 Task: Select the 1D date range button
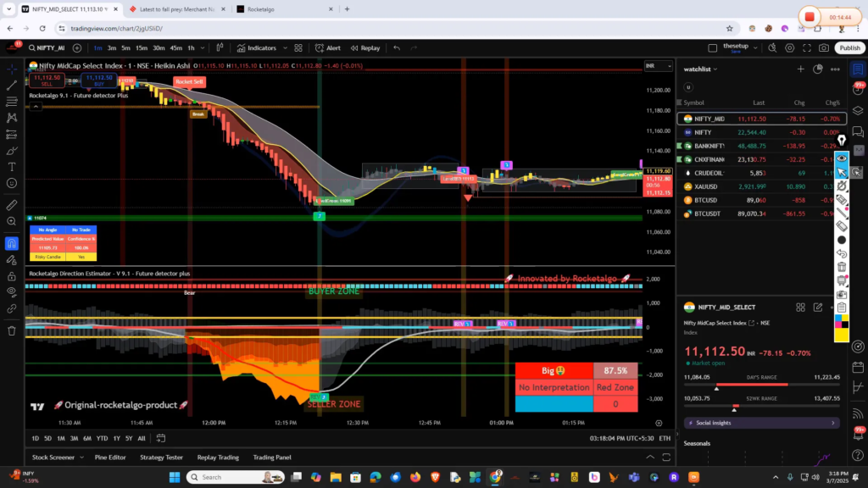(36, 438)
